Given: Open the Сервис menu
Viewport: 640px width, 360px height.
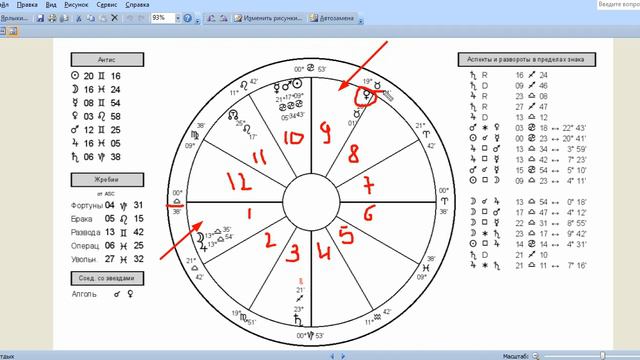Looking at the screenshot, I should coord(107,5).
